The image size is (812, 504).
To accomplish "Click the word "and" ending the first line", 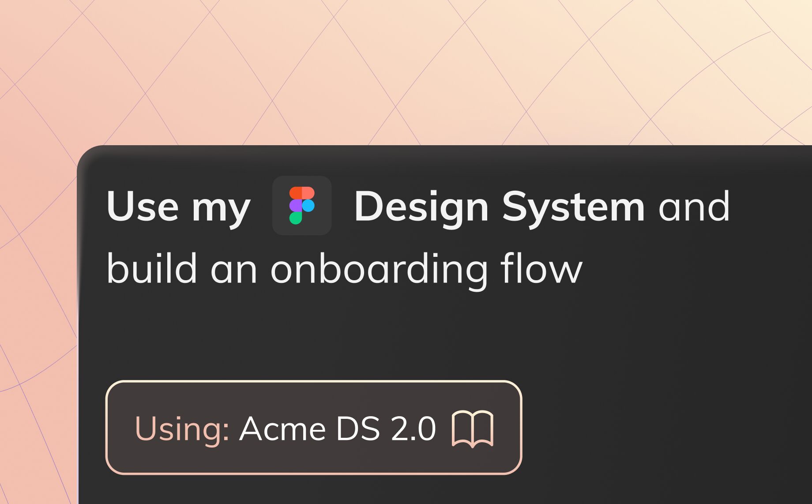I will [x=694, y=207].
